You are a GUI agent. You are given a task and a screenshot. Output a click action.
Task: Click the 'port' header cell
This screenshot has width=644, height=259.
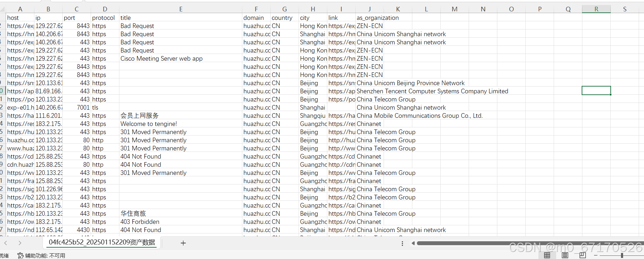(x=77, y=18)
